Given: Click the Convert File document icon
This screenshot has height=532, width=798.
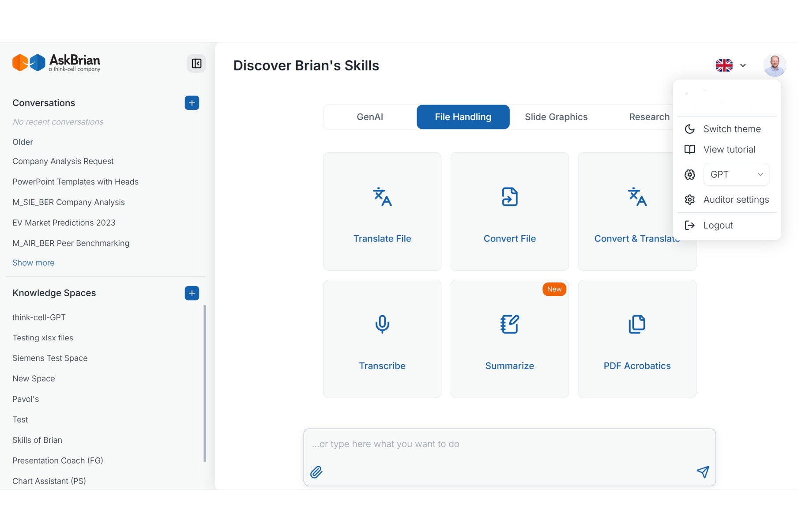Looking at the screenshot, I should [509, 197].
